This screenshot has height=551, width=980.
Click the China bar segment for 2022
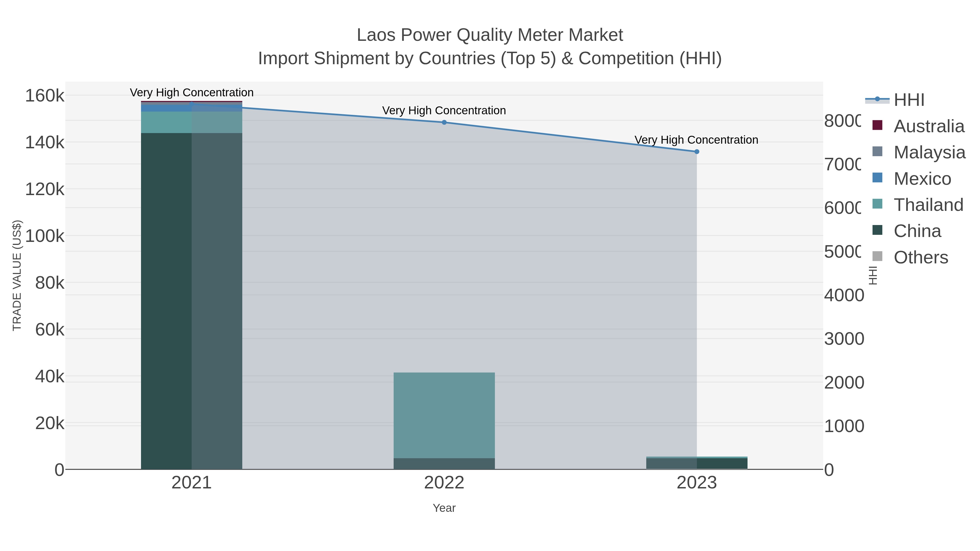444,464
